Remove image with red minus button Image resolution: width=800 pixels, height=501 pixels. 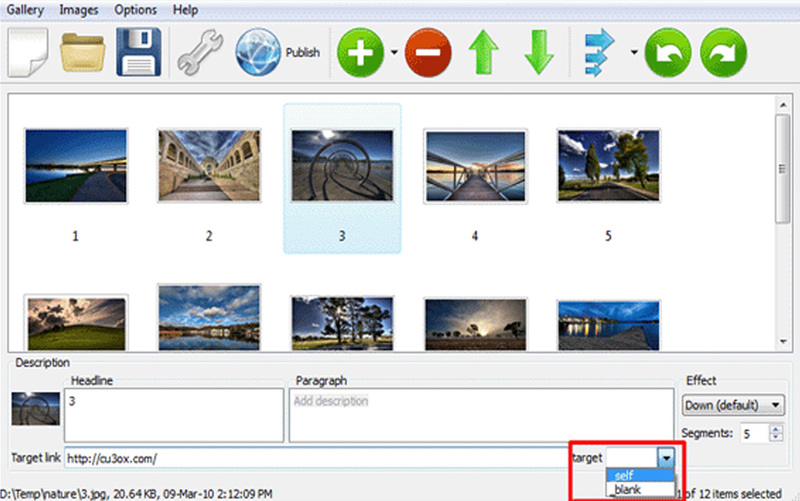click(x=428, y=53)
